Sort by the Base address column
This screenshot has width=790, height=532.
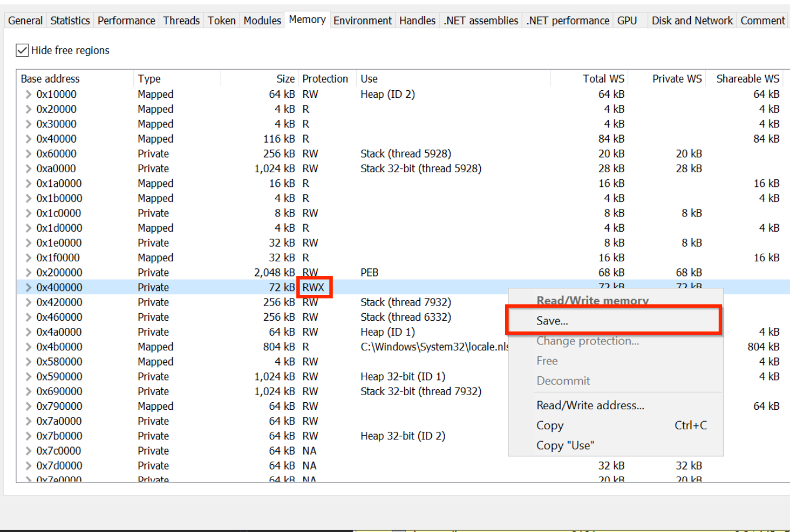tap(75, 78)
